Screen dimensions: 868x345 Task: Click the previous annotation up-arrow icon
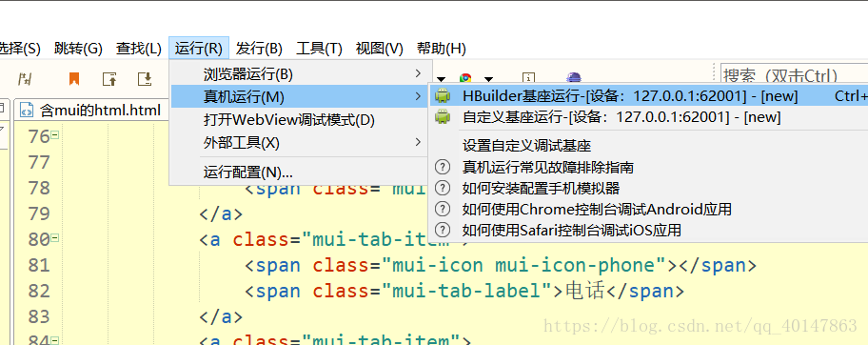(109, 79)
